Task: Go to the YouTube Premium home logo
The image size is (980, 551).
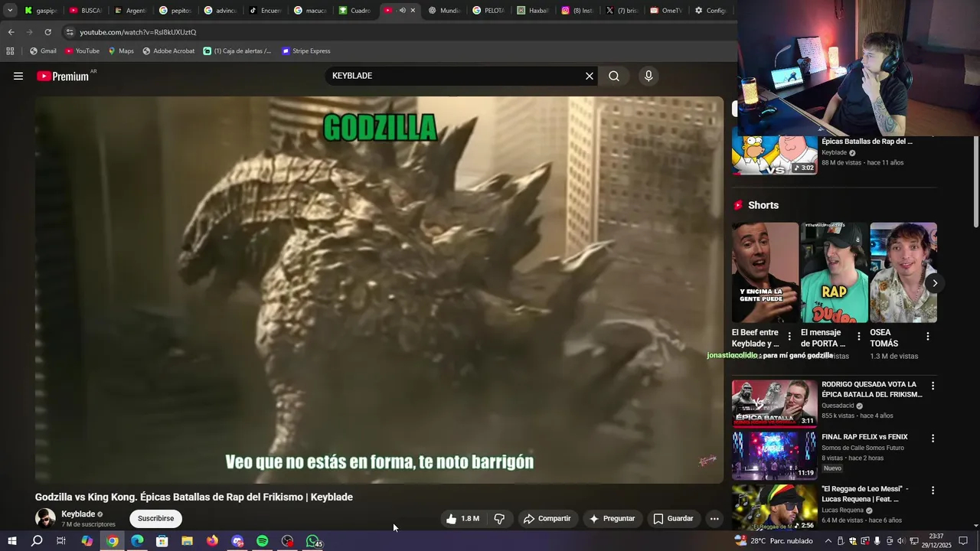Action: [63, 76]
